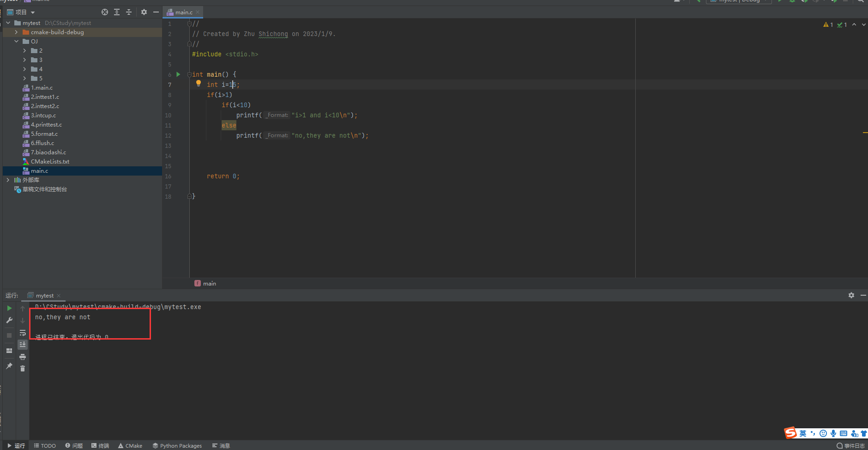The width and height of the screenshot is (868, 450).
Task: Click the warning count indicator in editor
Action: (x=828, y=25)
